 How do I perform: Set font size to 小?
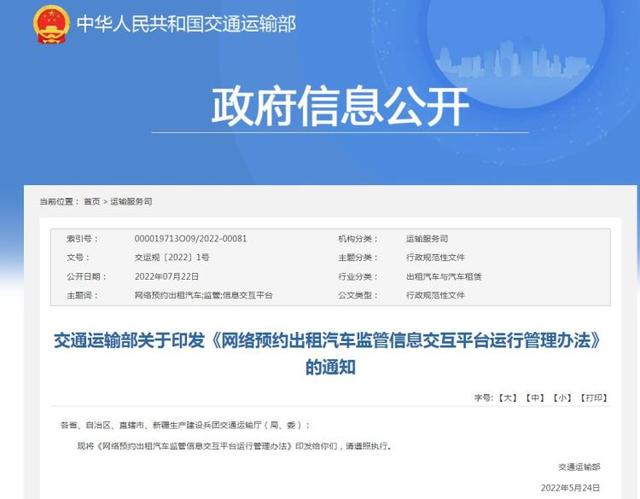point(564,398)
